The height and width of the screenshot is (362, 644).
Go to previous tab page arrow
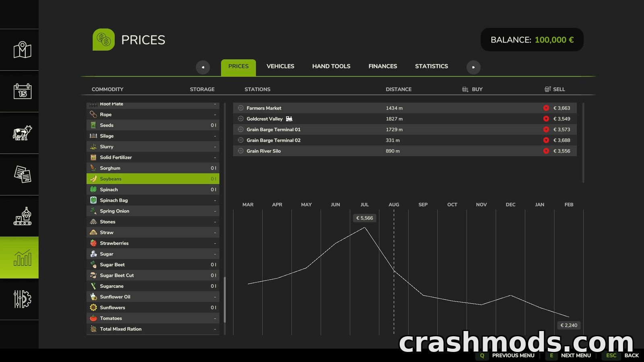[203, 67]
